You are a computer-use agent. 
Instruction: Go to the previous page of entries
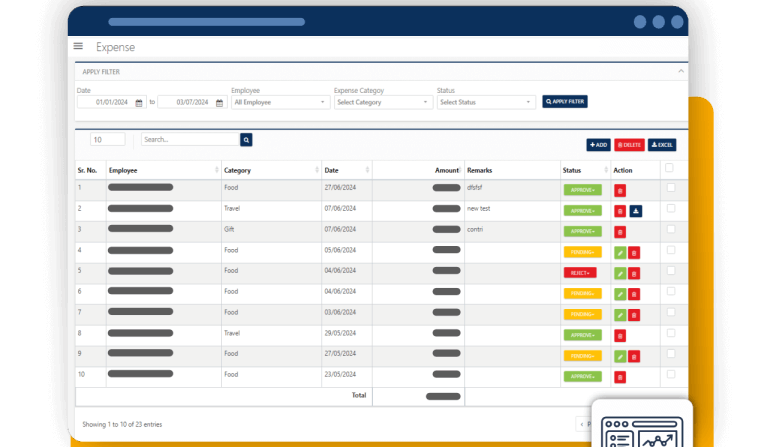click(x=584, y=424)
